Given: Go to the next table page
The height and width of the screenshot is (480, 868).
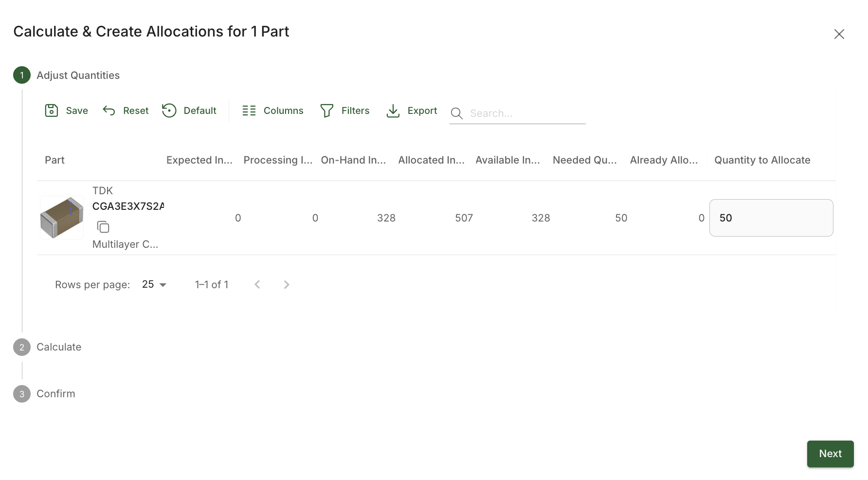Looking at the screenshot, I should coord(287,284).
